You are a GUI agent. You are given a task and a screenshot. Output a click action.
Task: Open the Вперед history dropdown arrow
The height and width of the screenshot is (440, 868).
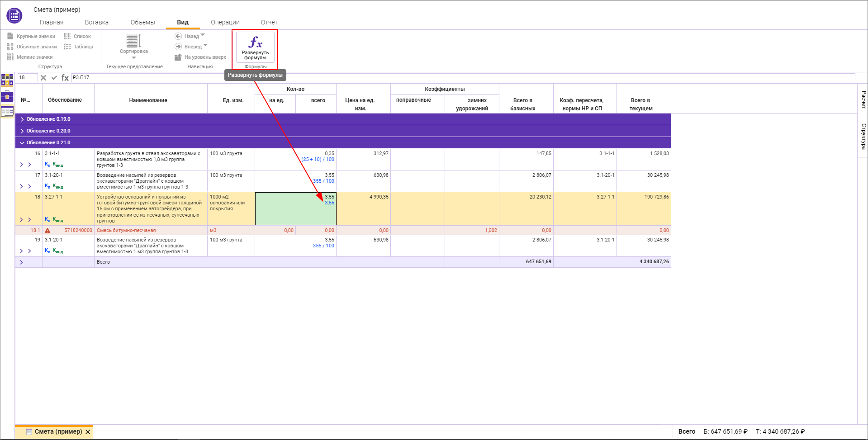[x=205, y=45]
